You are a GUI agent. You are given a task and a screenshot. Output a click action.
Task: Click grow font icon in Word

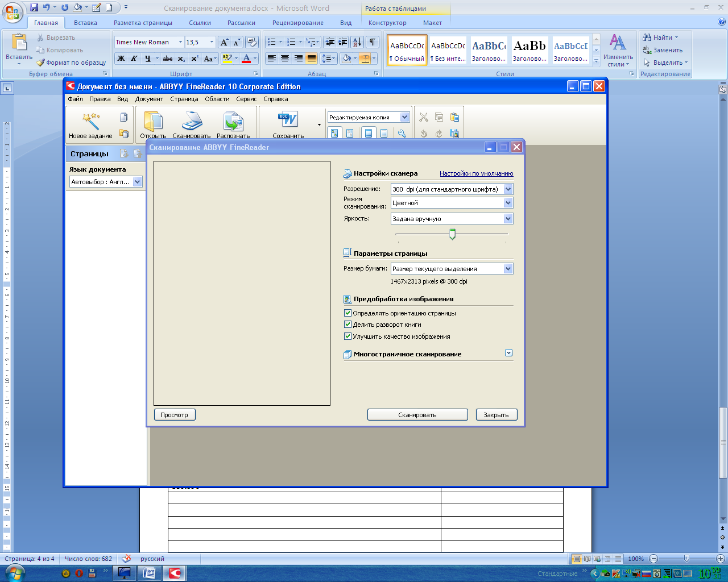pos(224,42)
